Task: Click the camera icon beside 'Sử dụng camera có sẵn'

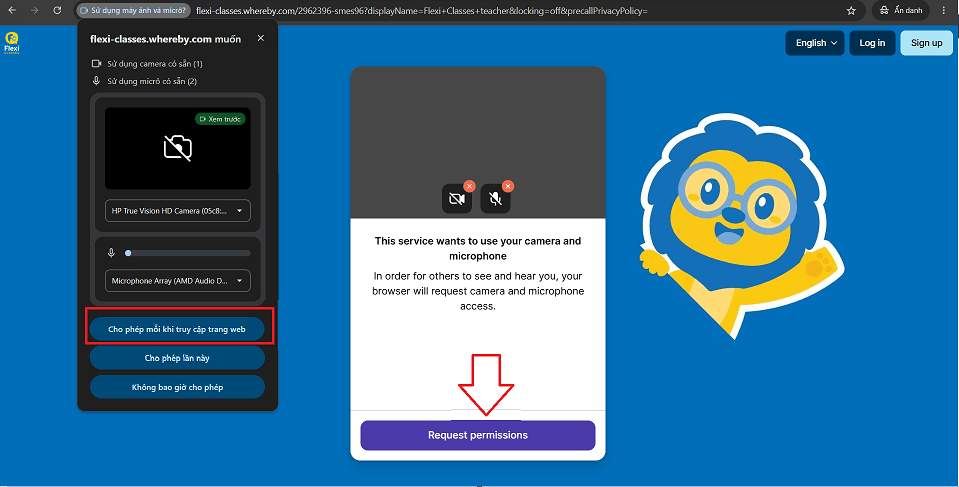Action: [96, 64]
